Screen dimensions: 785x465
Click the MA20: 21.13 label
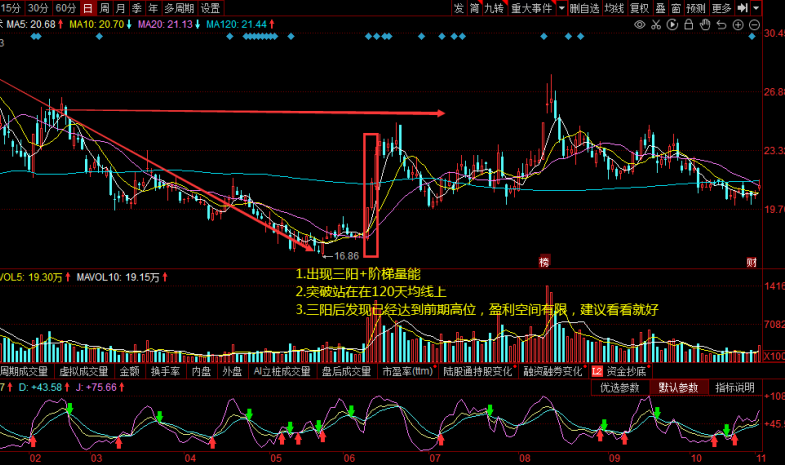coord(165,24)
